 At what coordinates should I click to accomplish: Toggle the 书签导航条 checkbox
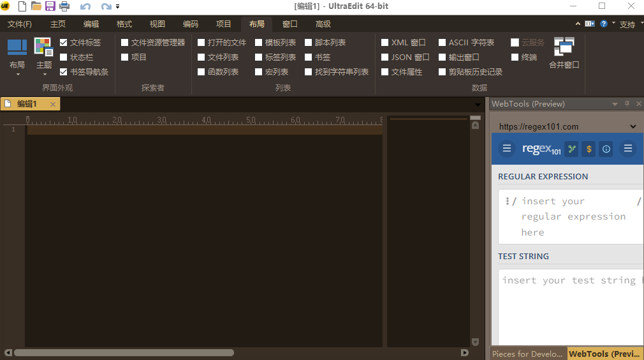pos(63,72)
